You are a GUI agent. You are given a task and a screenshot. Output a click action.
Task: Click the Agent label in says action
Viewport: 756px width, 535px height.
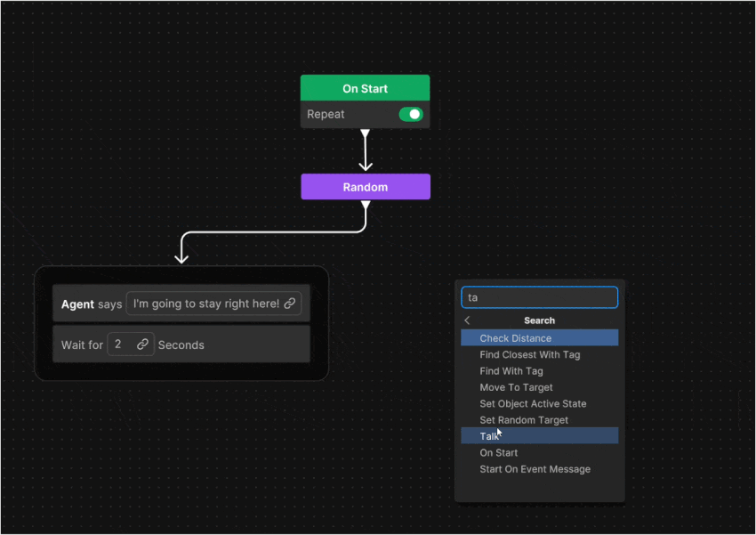coord(77,304)
